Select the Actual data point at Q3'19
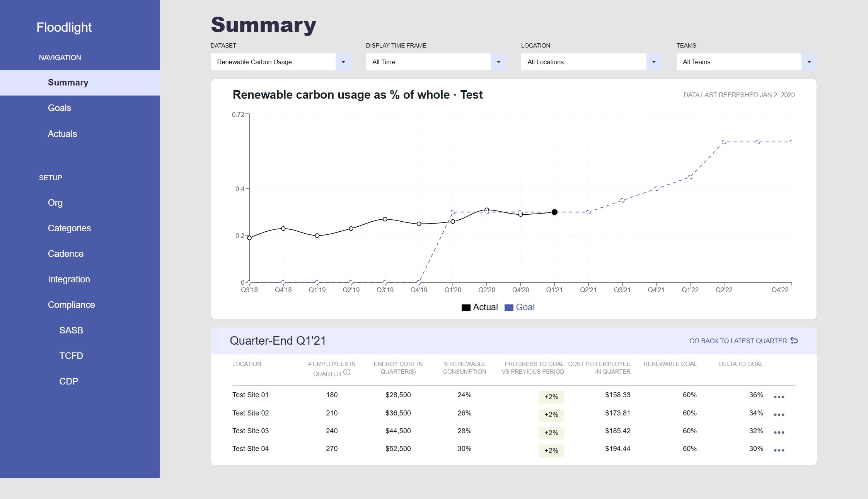Image resolution: width=868 pixels, height=499 pixels. point(385,219)
